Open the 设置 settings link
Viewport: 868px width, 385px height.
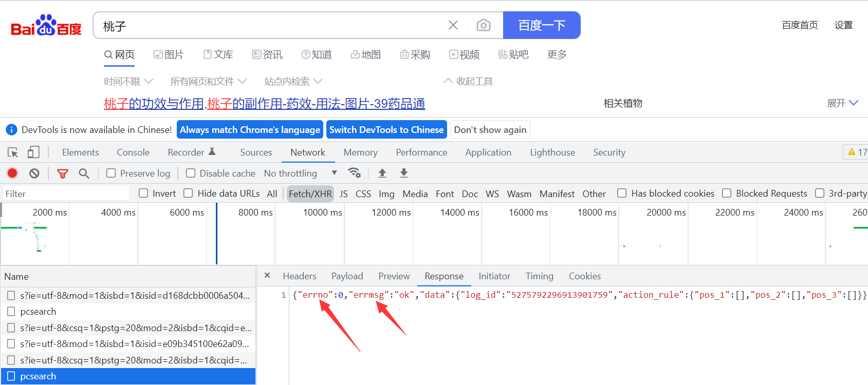[843, 25]
